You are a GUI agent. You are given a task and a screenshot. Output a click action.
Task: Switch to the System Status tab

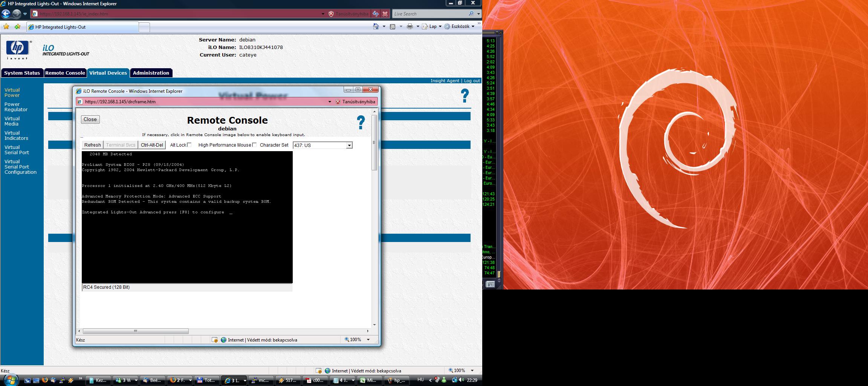pyautogui.click(x=22, y=73)
